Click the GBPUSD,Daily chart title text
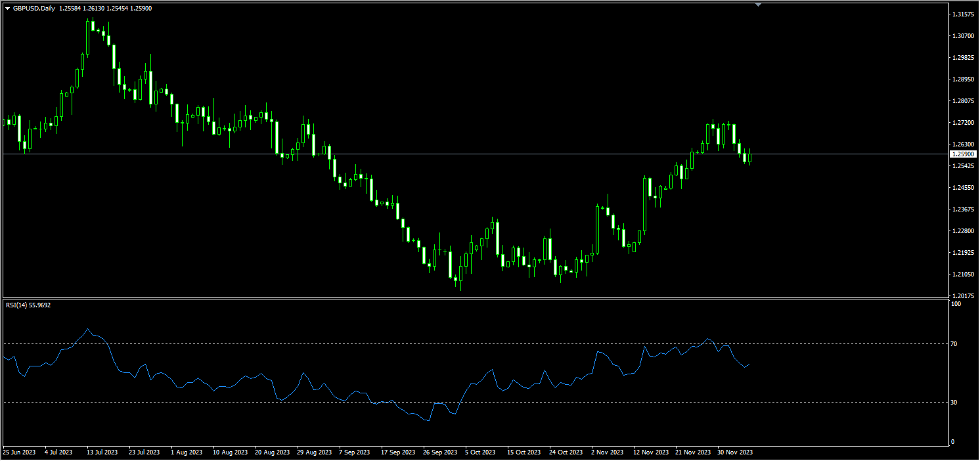Image resolution: width=980 pixels, height=461 pixels. 34,9
